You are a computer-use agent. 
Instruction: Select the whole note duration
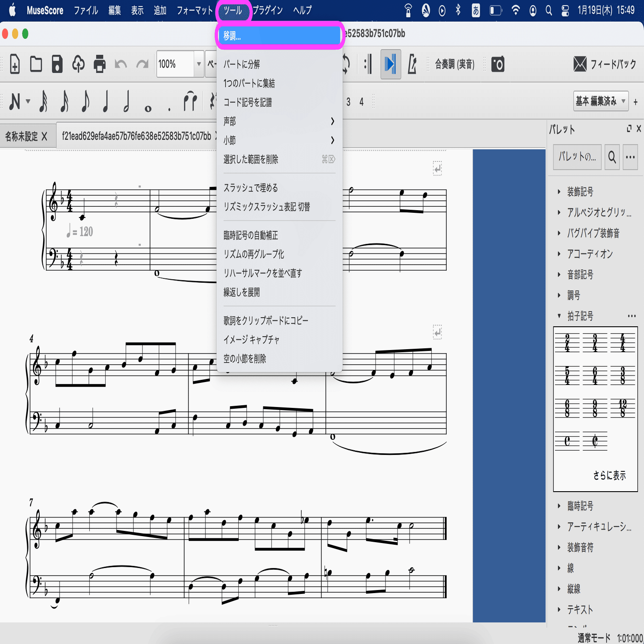pos(148,109)
